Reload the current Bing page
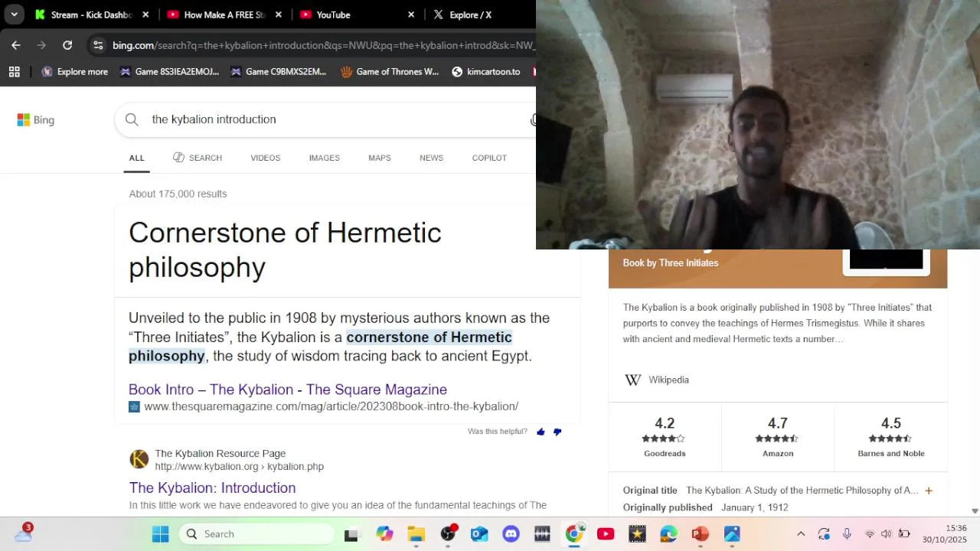The image size is (980, 551). (67, 45)
